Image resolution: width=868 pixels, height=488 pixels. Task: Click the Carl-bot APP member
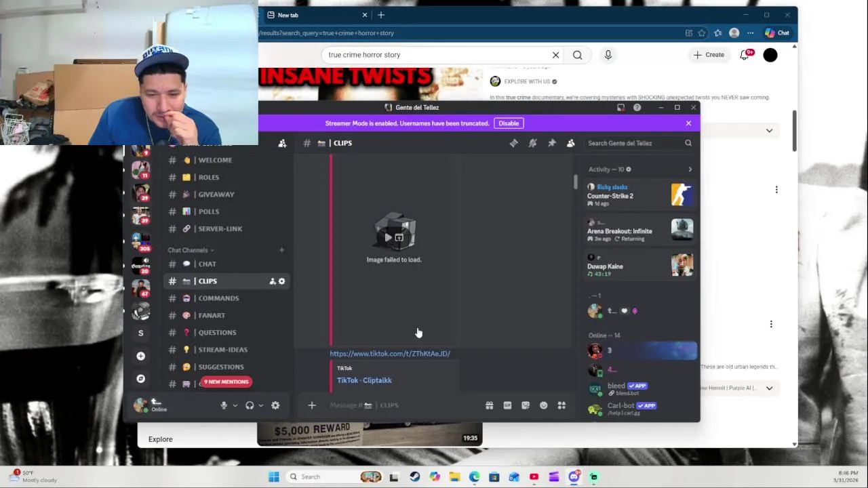pyautogui.click(x=640, y=409)
